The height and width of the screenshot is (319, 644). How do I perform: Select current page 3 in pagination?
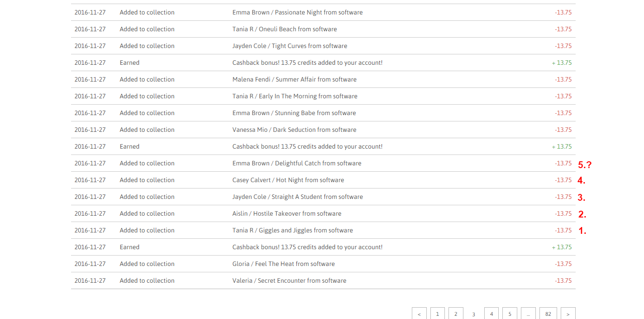473,314
